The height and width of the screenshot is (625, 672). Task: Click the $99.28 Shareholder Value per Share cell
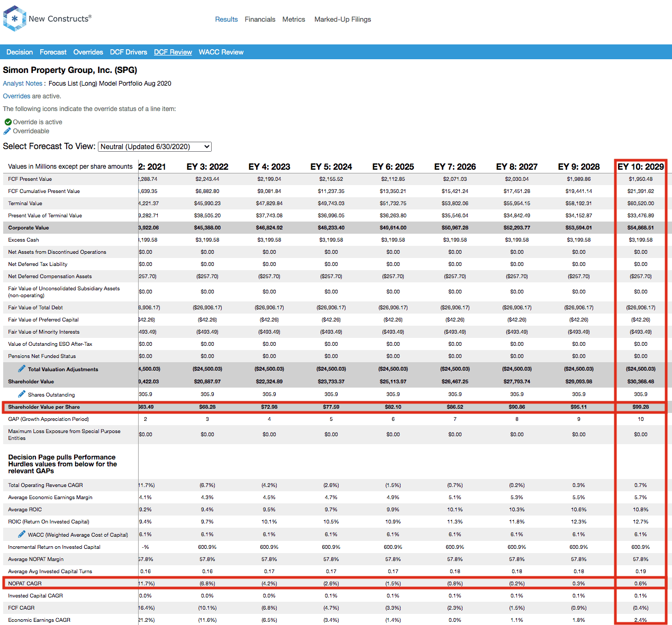coord(641,407)
